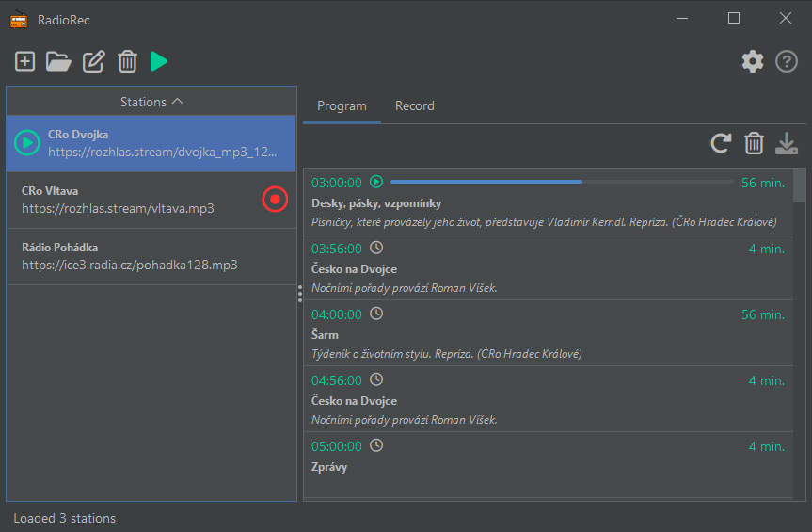Viewport: 812px width, 532px height.
Task: Start playback with green play button
Action: 158,61
